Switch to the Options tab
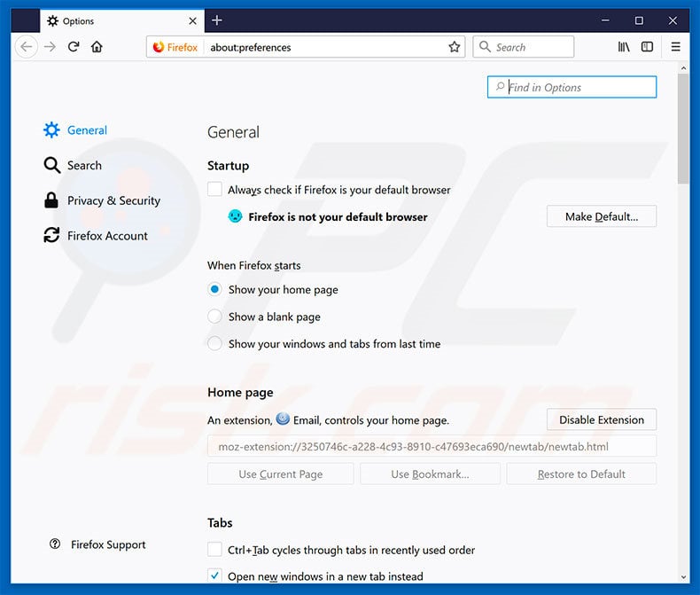Viewport: 700px width, 595px height. pos(122,21)
